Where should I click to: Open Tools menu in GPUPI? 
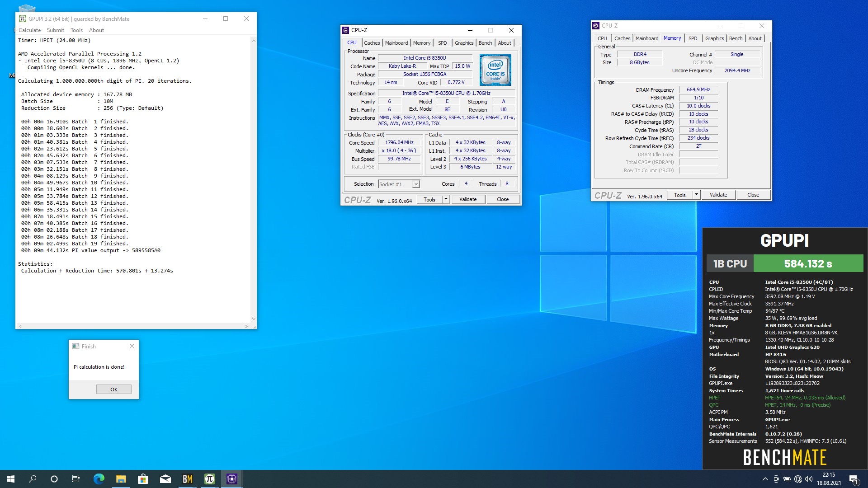(x=76, y=30)
